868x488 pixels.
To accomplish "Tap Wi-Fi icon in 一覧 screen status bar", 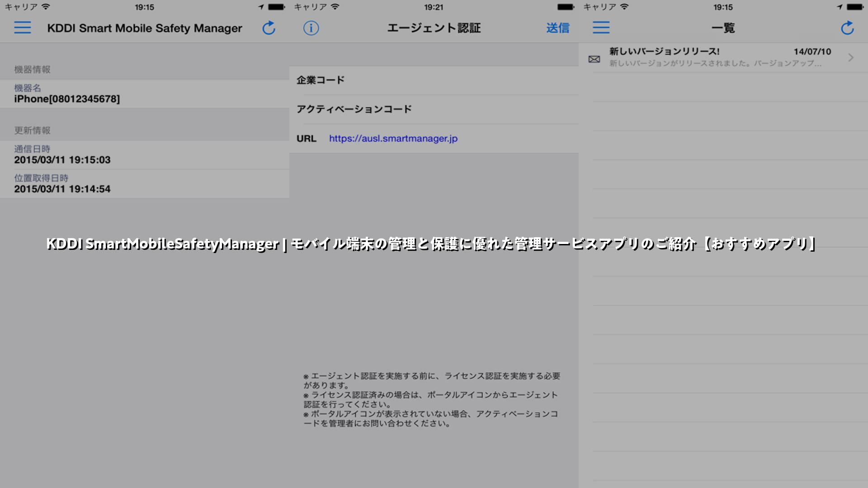I will pyautogui.click(x=624, y=7).
